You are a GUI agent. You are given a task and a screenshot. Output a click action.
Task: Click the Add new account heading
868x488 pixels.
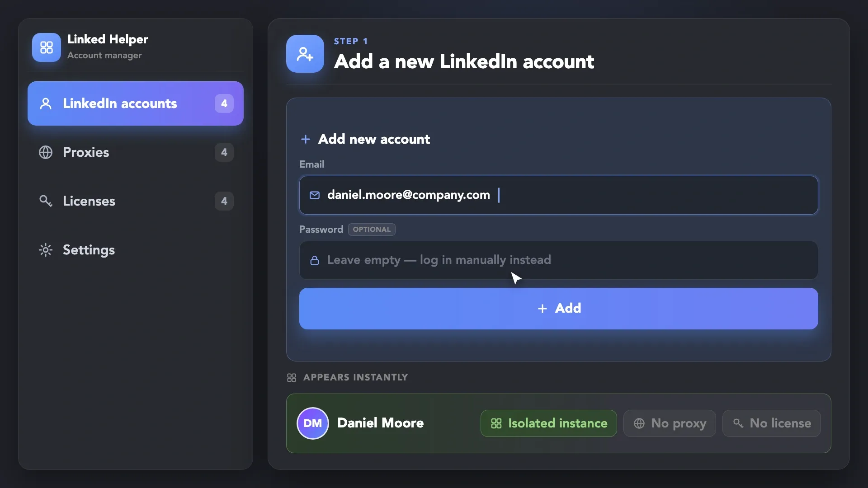(x=374, y=139)
